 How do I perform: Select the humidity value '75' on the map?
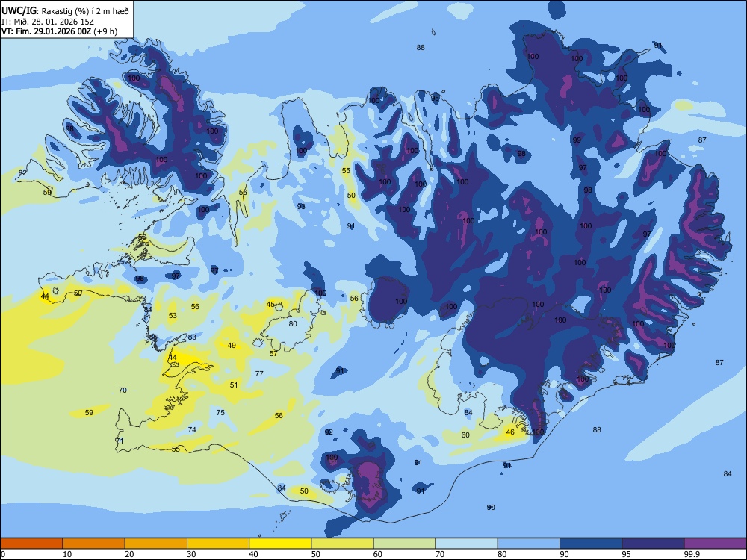click(220, 412)
